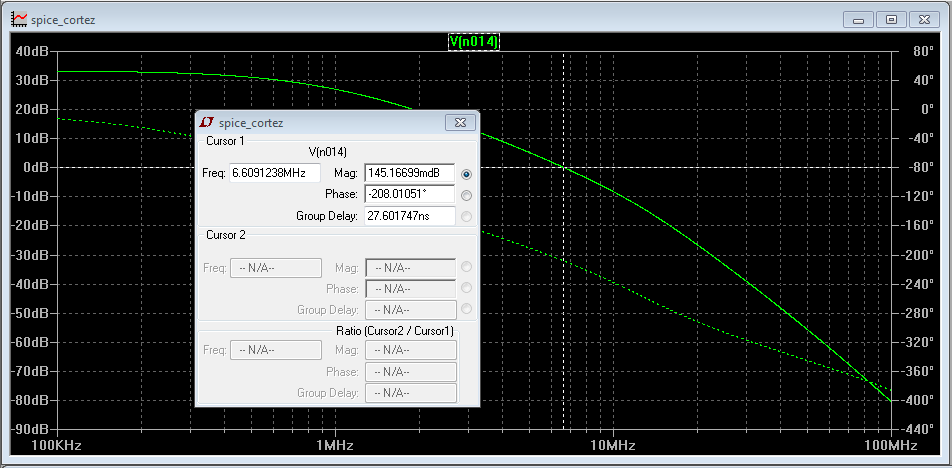Viewport: 952px width, 468px height.
Task: Click the Cursor 2 Phase field
Action: 410,289
